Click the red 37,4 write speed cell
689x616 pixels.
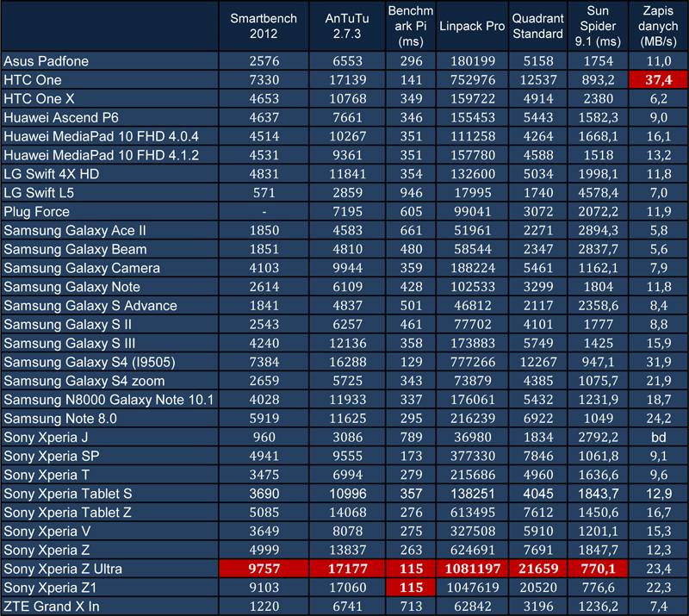click(658, 80)
